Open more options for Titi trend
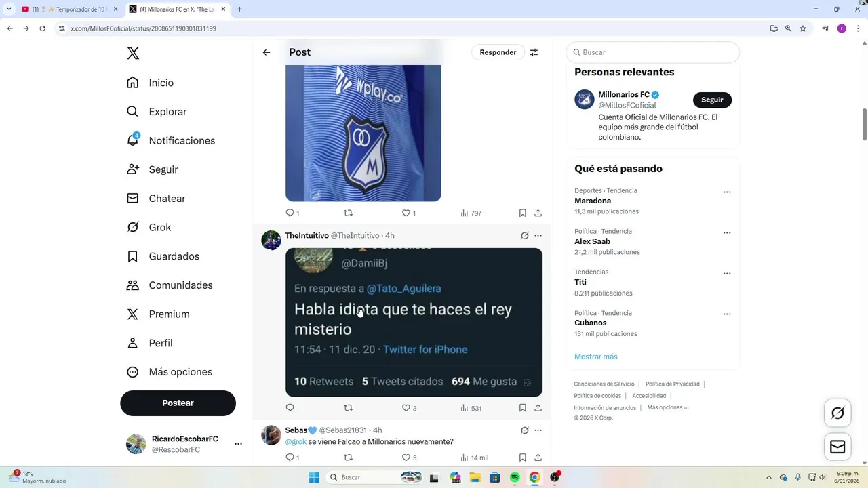This screenshot has height=488, width=868. click(x=727, y=273)
